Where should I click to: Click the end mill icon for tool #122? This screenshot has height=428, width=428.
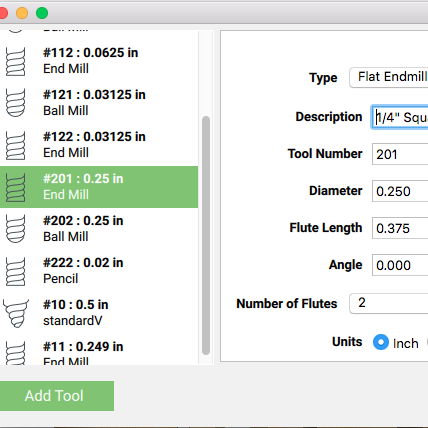coord(15,145)
